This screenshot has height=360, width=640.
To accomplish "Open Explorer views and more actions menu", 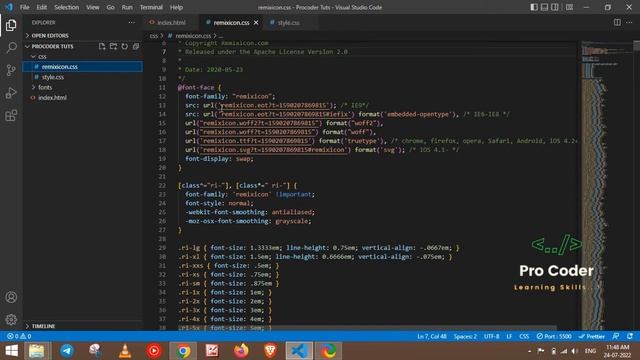I will (132, 23).
